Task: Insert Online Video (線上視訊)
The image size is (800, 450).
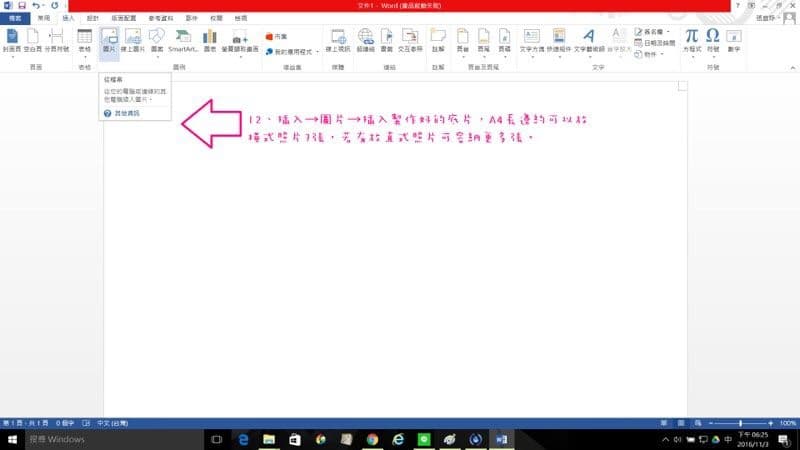Action: pos(338,40)
